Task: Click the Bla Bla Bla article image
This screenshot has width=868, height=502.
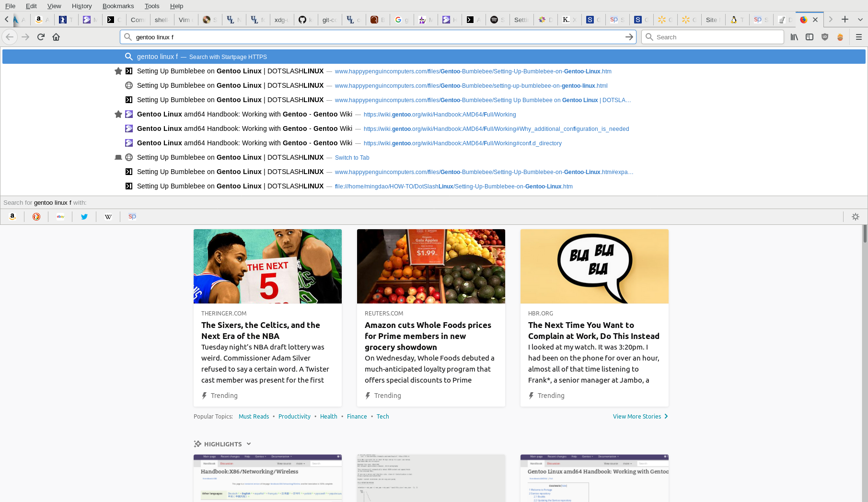Action: coord(594,266)
